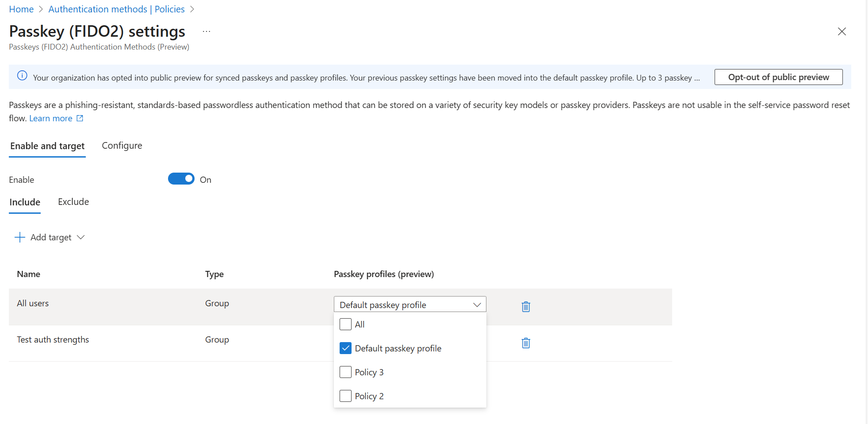Switch to the Exclude tab
This screenshot has height=424, width=868.
click(73, 202)
